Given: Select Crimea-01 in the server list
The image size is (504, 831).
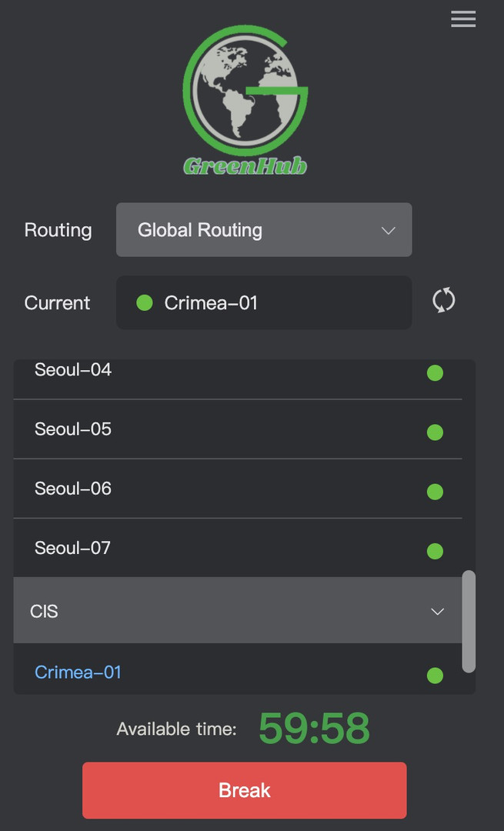Looking at the screenshot, I should click(78, 672).
